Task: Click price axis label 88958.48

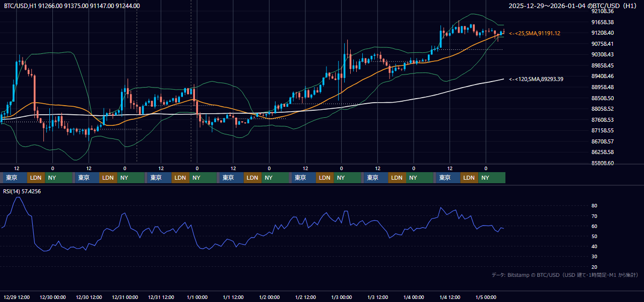Action: click(x=602, y=87)
